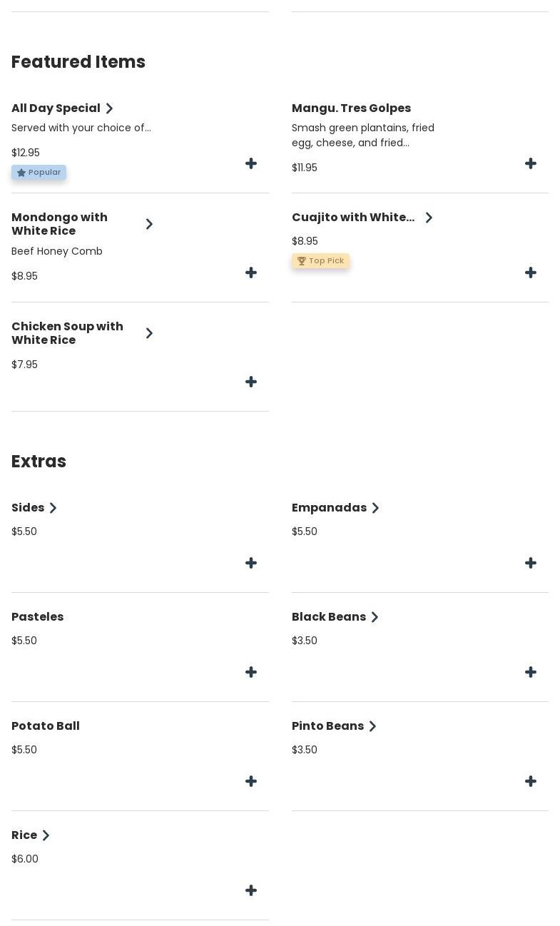The width and height of the screenshot is (560, 926).
Task: Add Empanadas using plus icon
Action: 531,564
